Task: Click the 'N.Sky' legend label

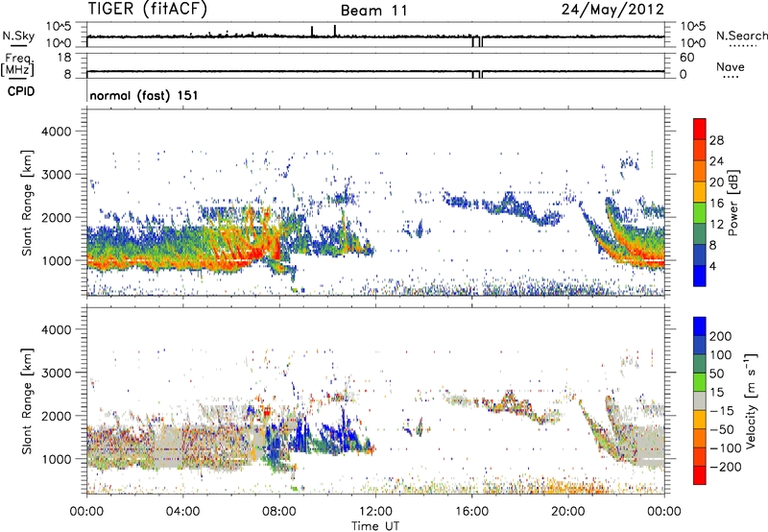Action: pyautogui.click(x=18, y=36)
